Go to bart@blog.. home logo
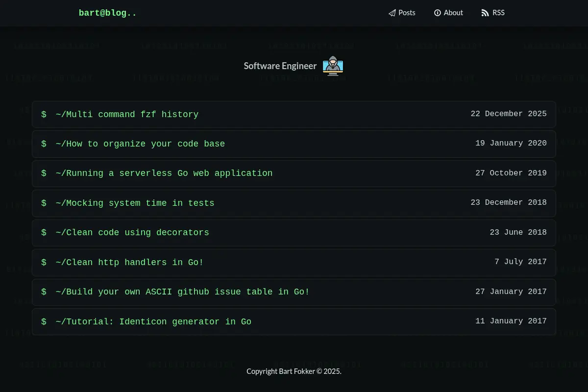The width and height of the screenshot is (588, 392). tap(108, 13)
